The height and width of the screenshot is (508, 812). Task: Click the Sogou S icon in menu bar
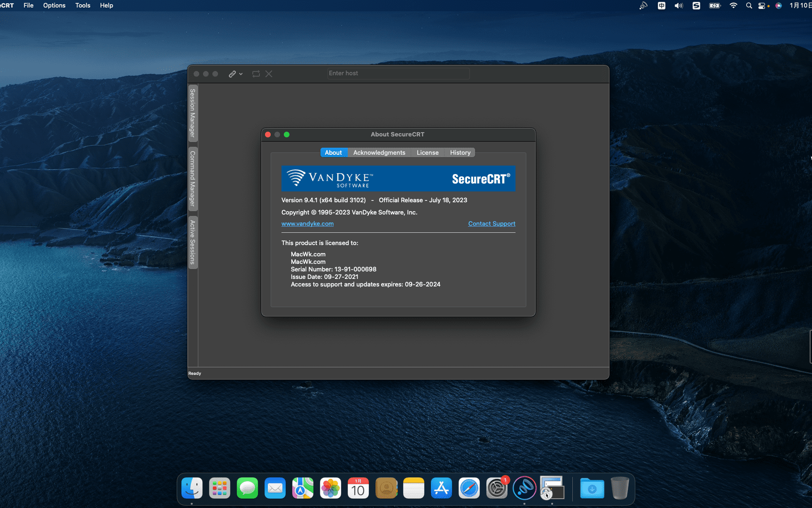click(696, 6)
